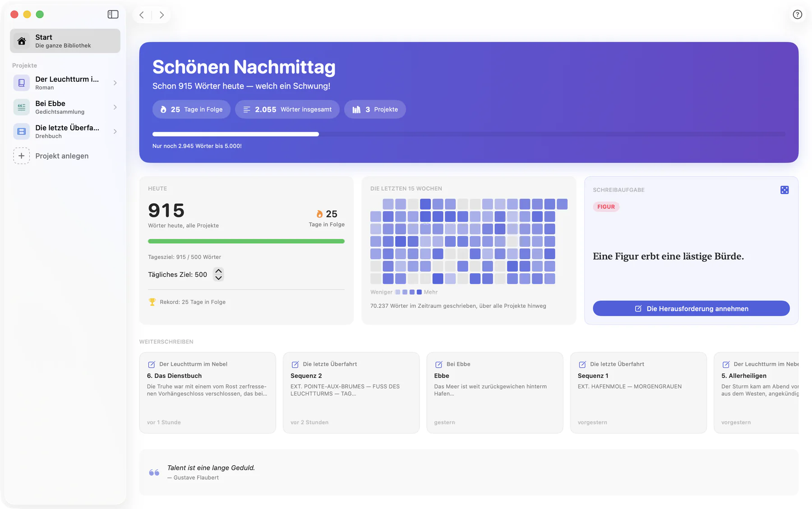This screenshot has width=812, height=509.
Task: Click the Rekord: 25 Tage in Folge text
Action: [x=193, y=302]
